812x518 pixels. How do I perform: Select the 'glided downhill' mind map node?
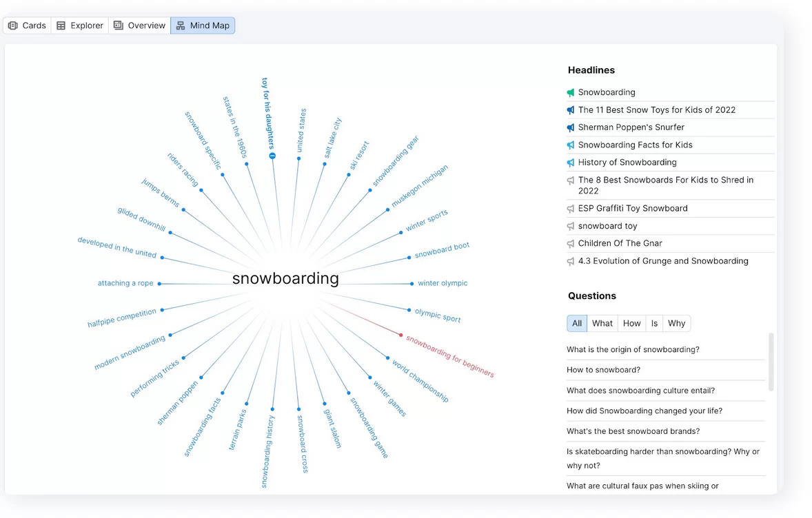pos(141,219)
